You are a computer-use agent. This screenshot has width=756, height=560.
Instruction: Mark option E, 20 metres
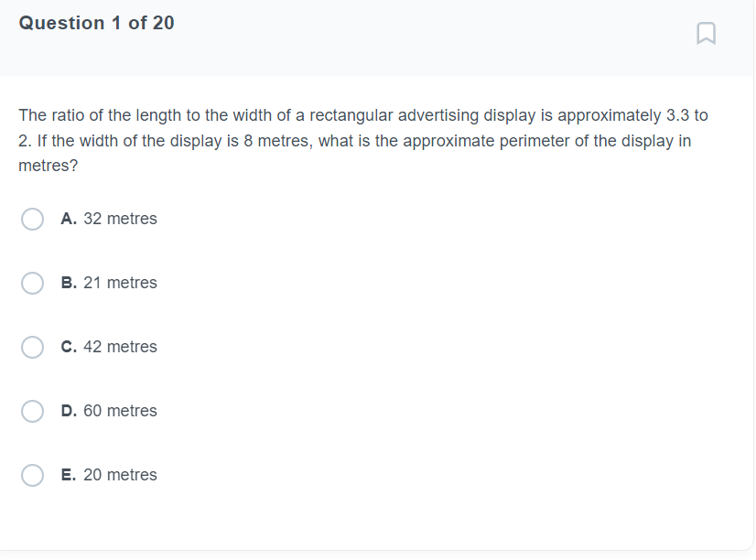[32, 475]
